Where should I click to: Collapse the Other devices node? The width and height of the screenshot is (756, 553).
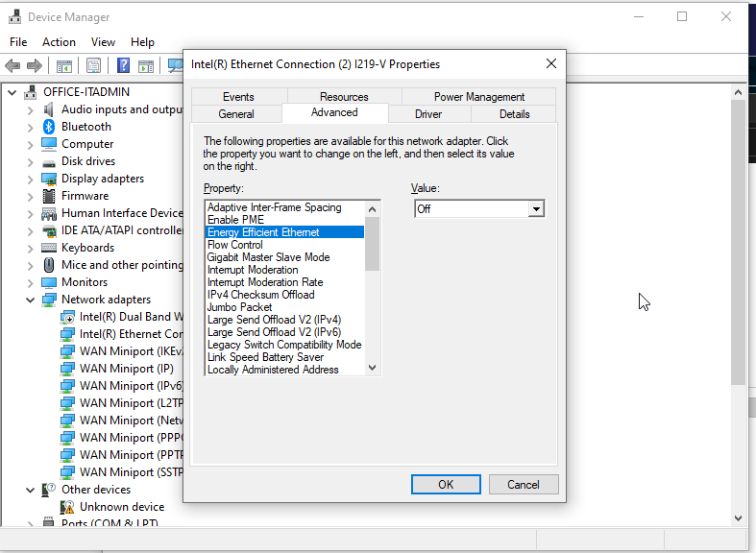point(30,490)
